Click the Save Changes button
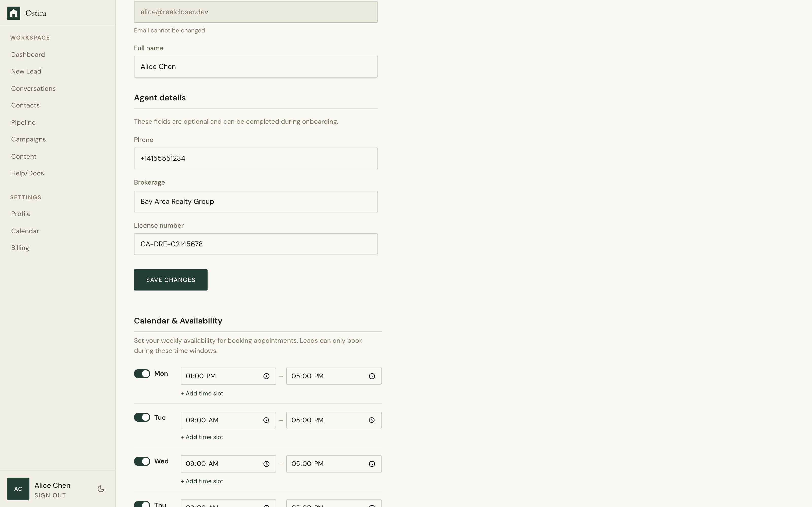Viewport: 812px width, 507px height. point(171,280)
